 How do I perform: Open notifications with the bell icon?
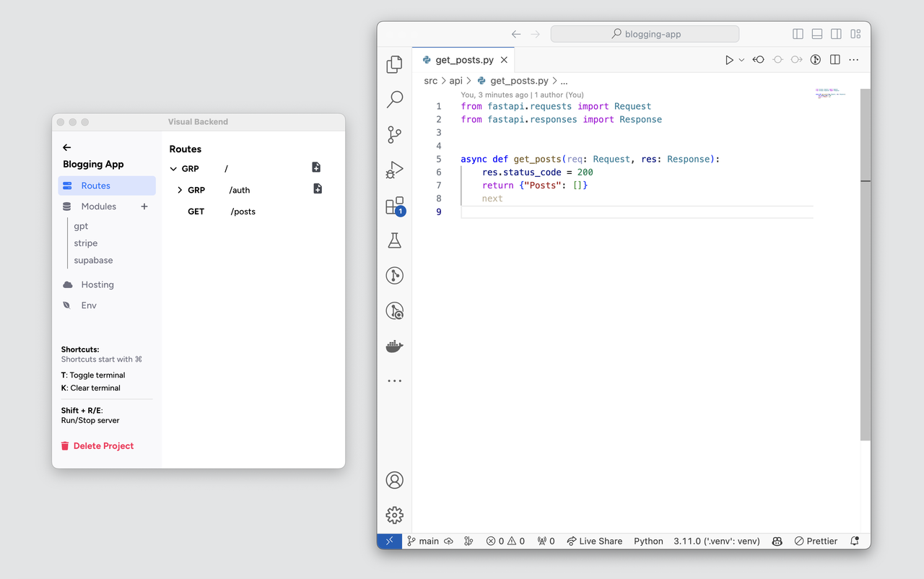point(854,540)
